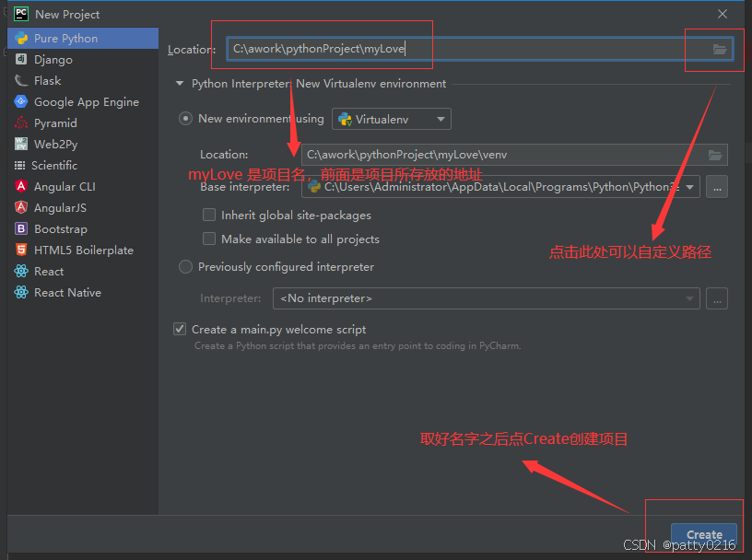Screen dimensions: 752x560
Task: Select Scientific project type
Action: 83,166
